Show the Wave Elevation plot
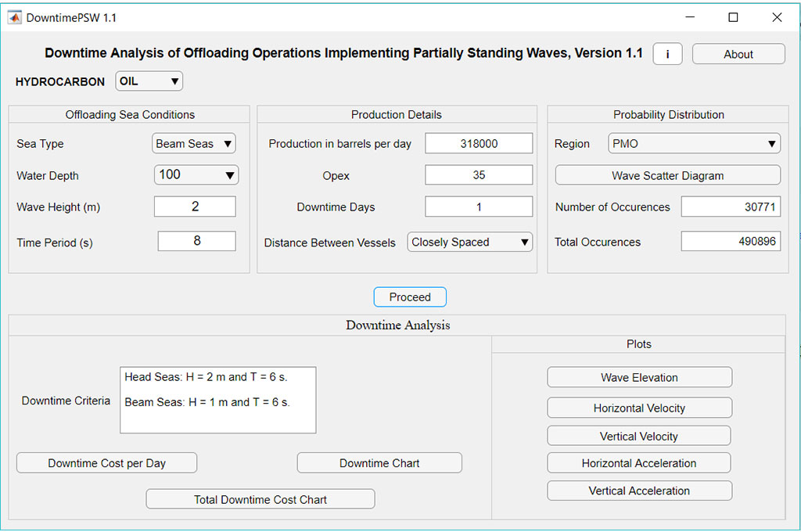This screenshot has height=532, width=801. coord(639,377)
